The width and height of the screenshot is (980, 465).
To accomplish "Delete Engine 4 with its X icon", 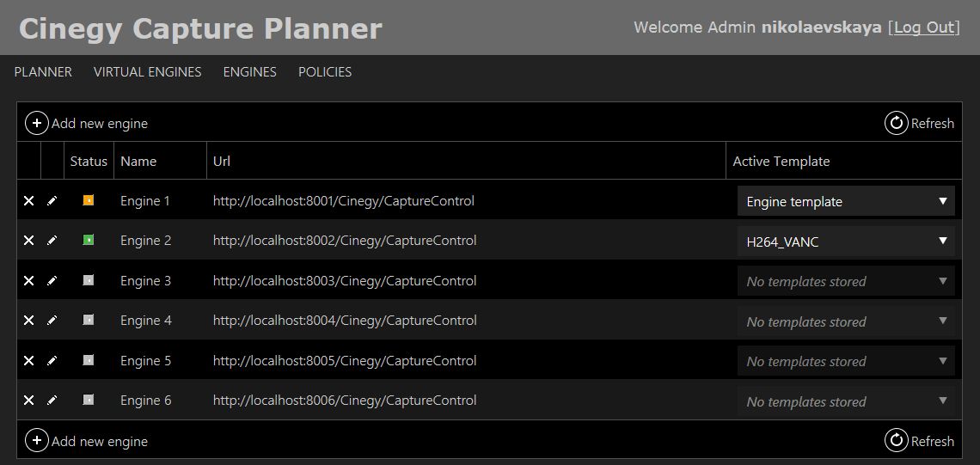I will [28, 320].
